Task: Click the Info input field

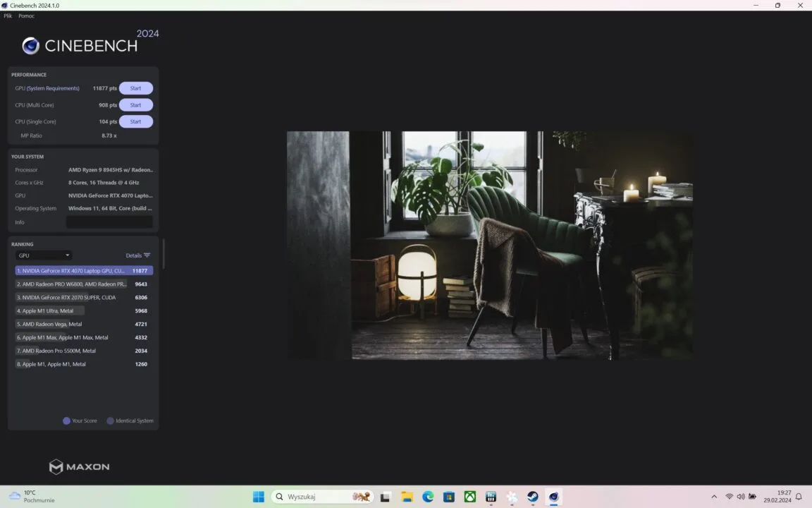Action: [x=109, y=222]
